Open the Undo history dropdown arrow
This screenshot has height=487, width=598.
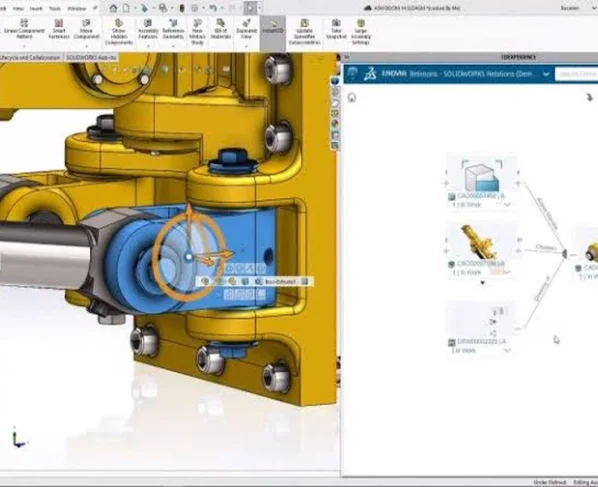[222, 8]
